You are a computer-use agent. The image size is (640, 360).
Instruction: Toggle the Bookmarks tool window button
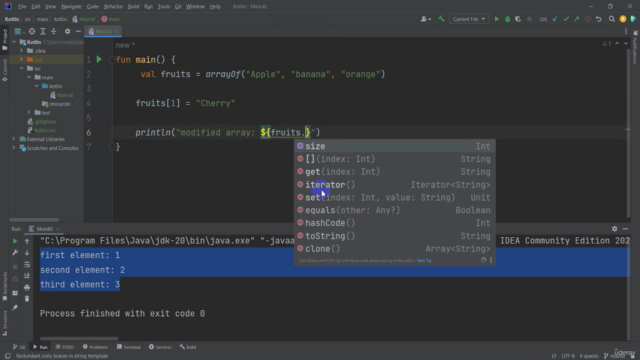(4, 286)
